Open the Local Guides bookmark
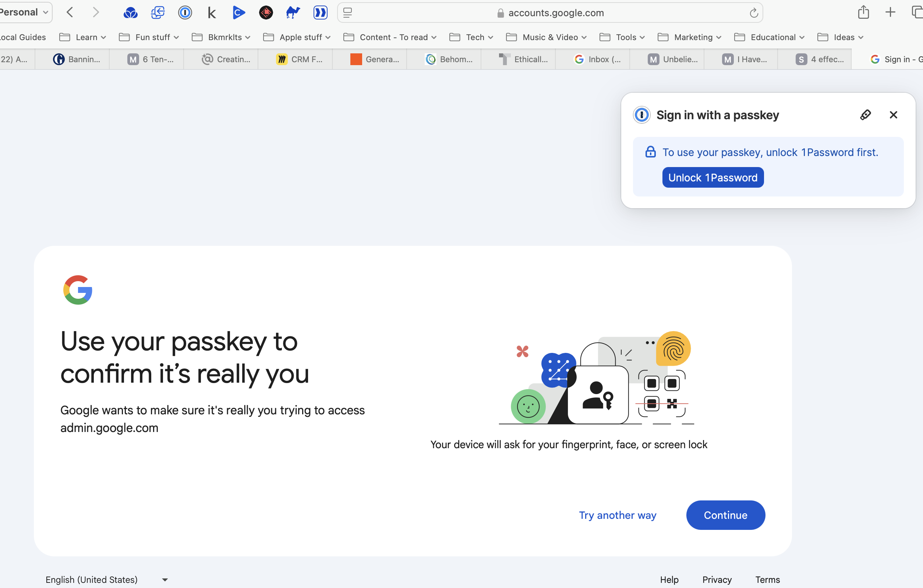923x588 pixels. 23,37
